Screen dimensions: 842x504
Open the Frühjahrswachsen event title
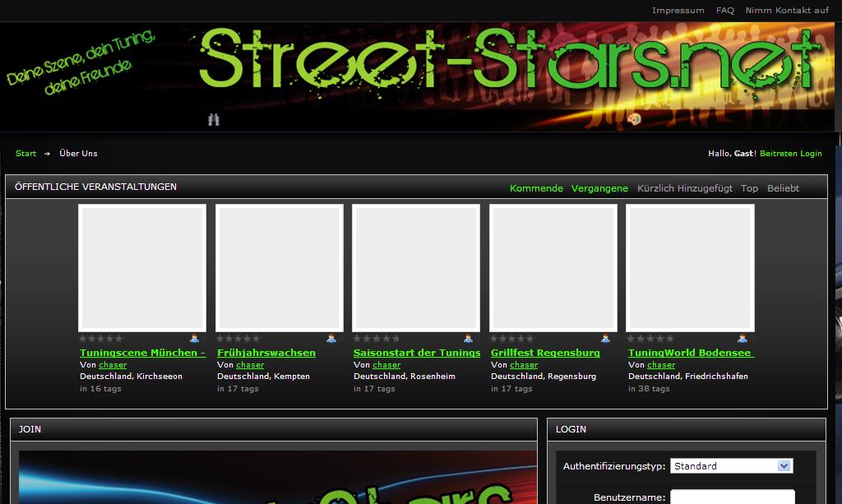point(266,353)
